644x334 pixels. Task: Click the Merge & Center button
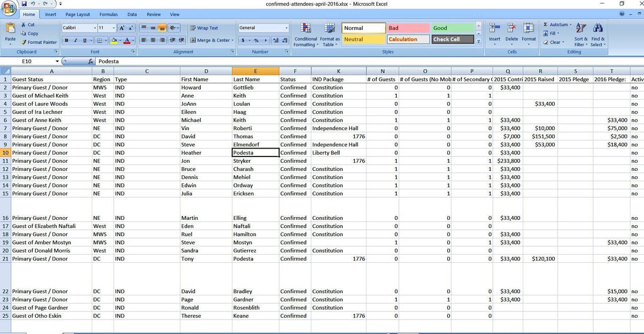pyautogui.click(x=211, y=40)
